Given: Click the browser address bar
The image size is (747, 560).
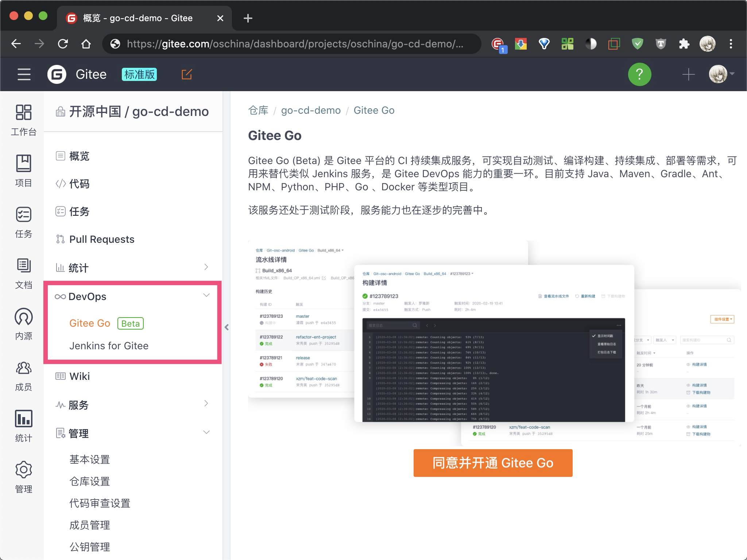Looking at the screenshot, I should coord(292,44).
